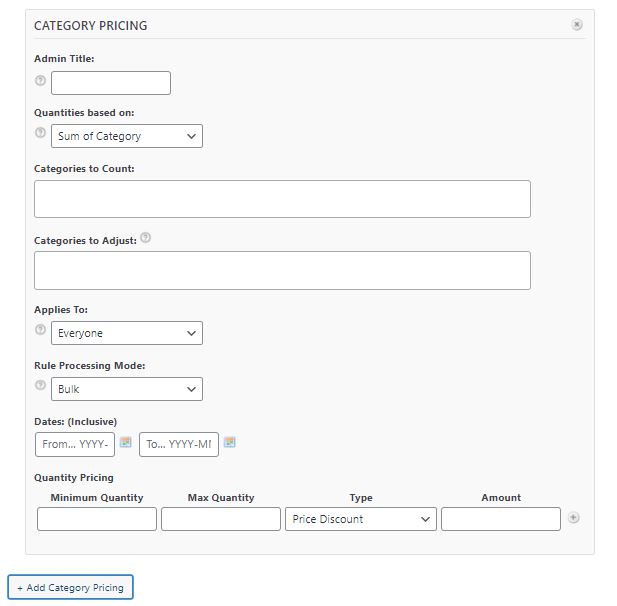Expand the Applies To Everyone dropdown
The height and width of the screenshot is (606, 617).
127,333
